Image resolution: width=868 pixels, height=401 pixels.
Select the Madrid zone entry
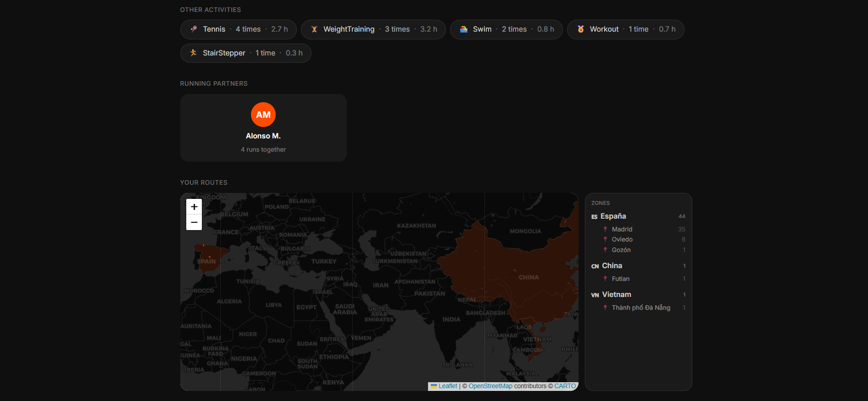click(622, 229)
